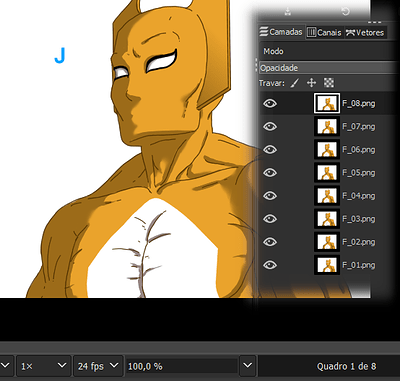Open the Canais tab
This screenshot has width=400, height=381.
tap(324, 32)
